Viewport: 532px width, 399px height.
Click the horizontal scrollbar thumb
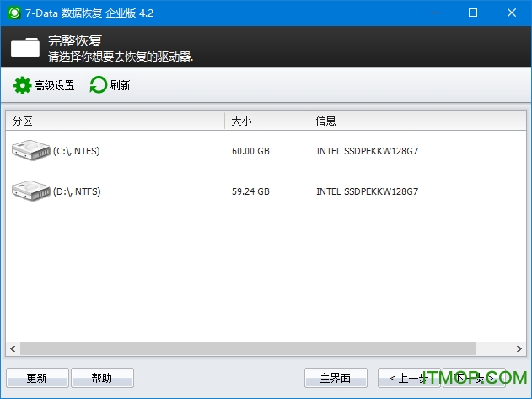[x=248, y=348]
